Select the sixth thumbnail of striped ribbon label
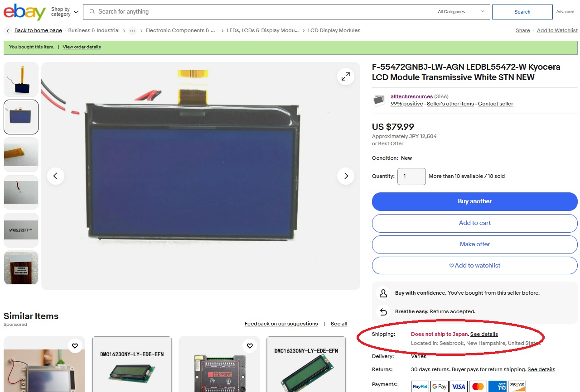580x392 pixels. tap(21, 268)
